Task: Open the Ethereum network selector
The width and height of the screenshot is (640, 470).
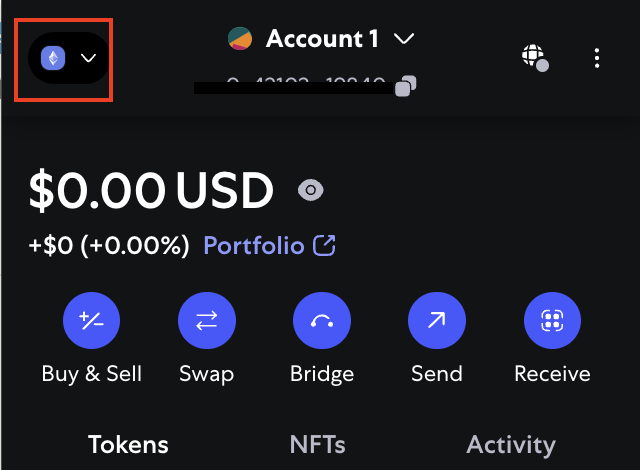Action: click(x=69, y=58)
